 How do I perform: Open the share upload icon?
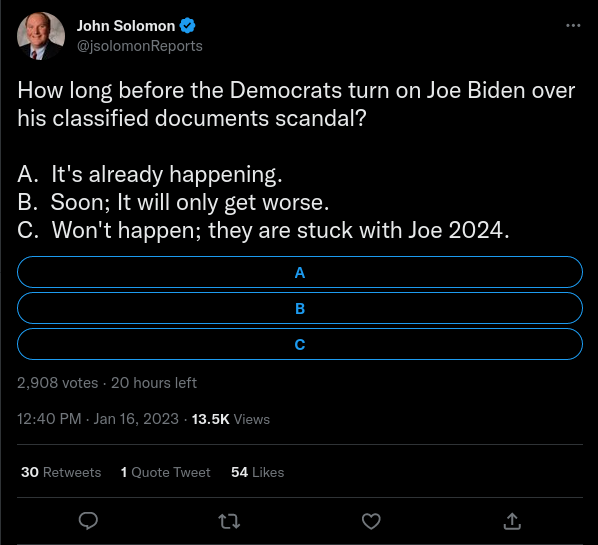[x=512, y=521]
